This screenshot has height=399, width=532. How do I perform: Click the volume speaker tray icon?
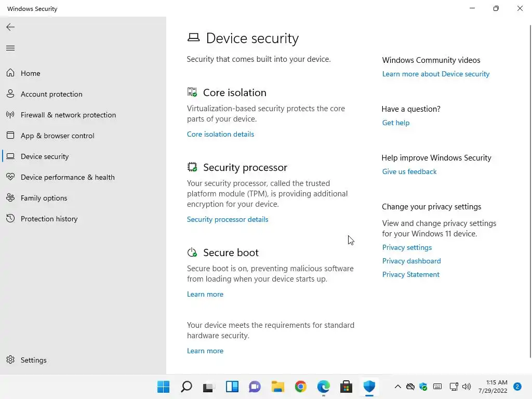[467, 387]
